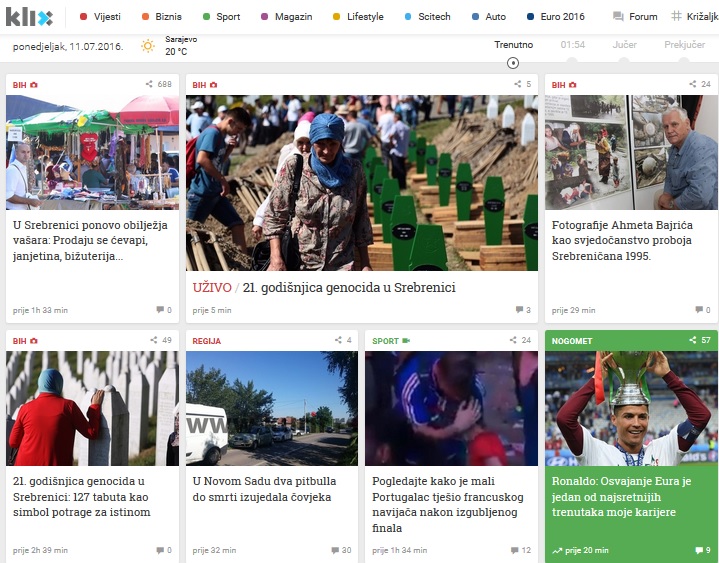Click share icon on Srebrenica vašar article
This screenshot has width=719, height=563.
pos(149,84)
